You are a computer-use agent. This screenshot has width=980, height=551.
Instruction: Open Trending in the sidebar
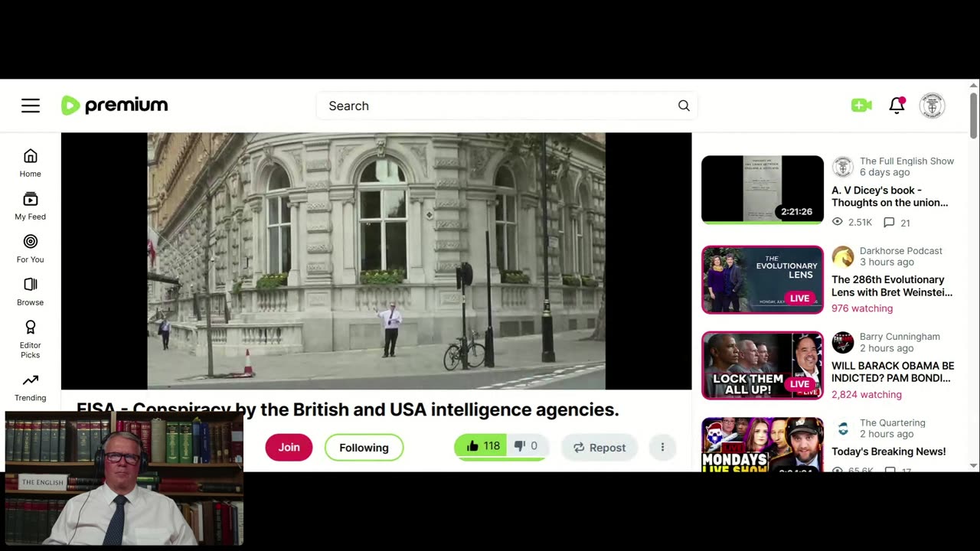31,387
